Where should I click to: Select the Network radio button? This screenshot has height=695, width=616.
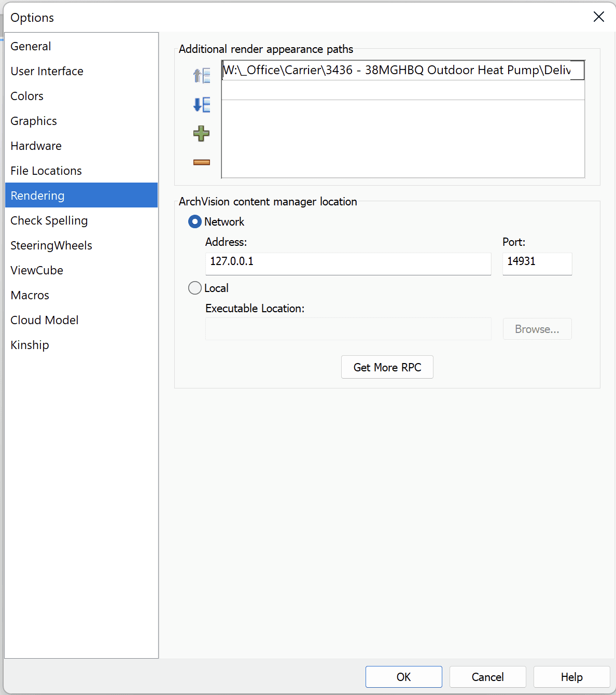[x=194, y=221]
